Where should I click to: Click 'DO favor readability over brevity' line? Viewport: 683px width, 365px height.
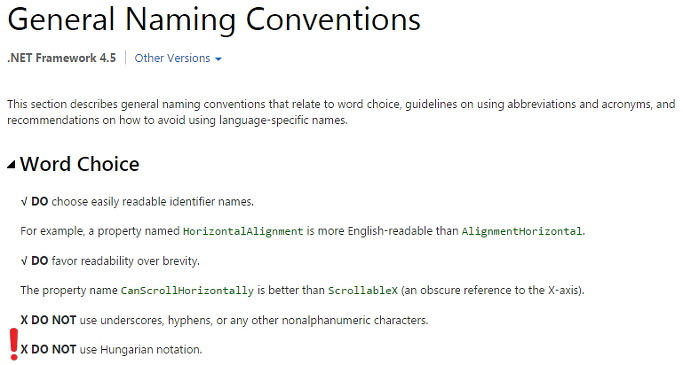[110, 261]
